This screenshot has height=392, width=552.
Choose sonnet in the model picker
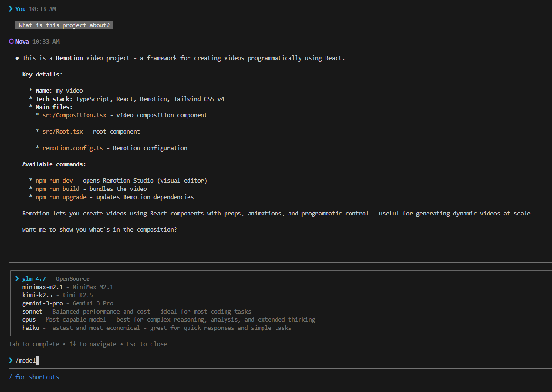click(x=32, y=311)
